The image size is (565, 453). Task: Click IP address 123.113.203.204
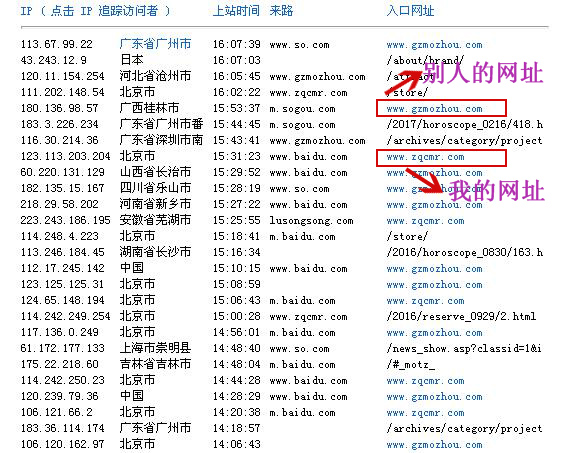(65, 156)
